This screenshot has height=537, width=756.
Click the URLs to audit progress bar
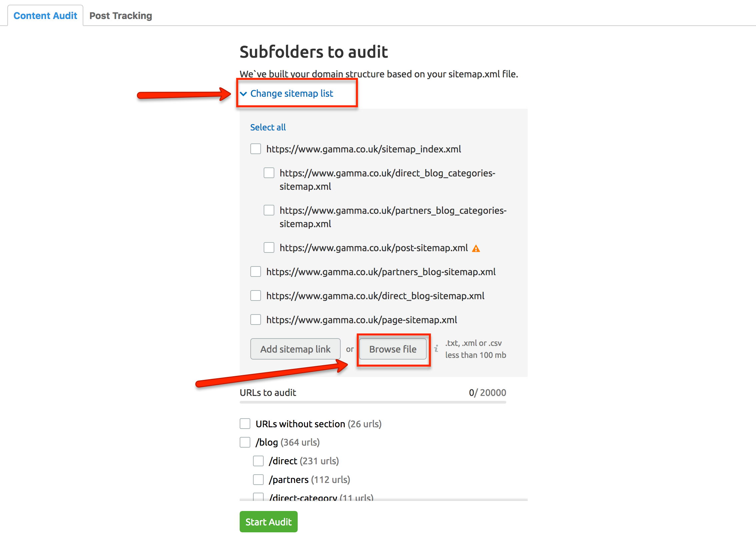373,402
